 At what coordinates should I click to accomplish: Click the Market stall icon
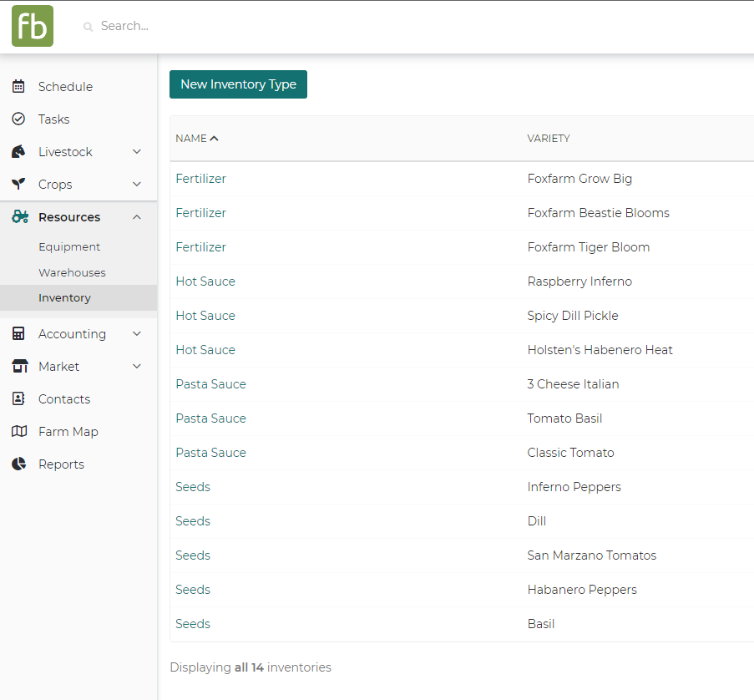[x=20, y=367]
